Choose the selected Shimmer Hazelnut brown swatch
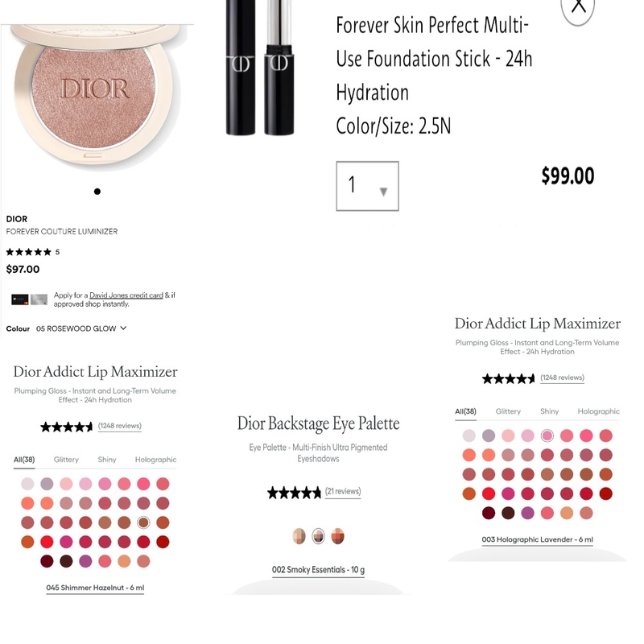The image size is (644, 644). (x=143, y=522)
